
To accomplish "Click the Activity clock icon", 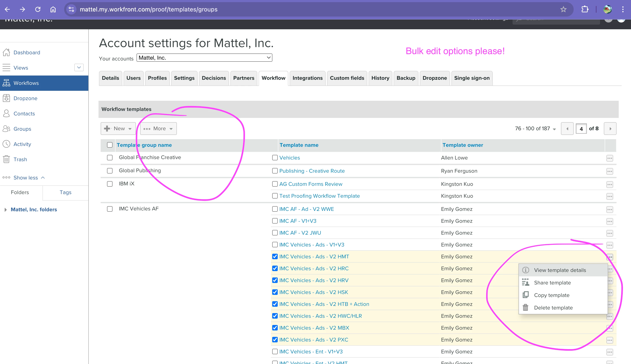I will (x=6, y=144).
